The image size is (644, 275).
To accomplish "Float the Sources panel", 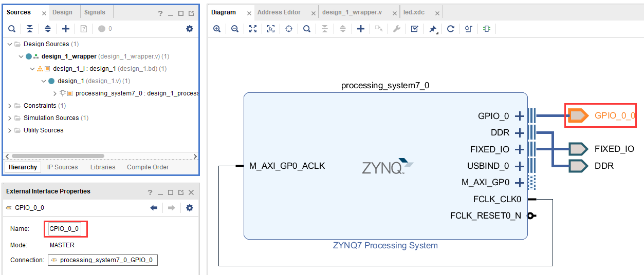I will [191, 13].
